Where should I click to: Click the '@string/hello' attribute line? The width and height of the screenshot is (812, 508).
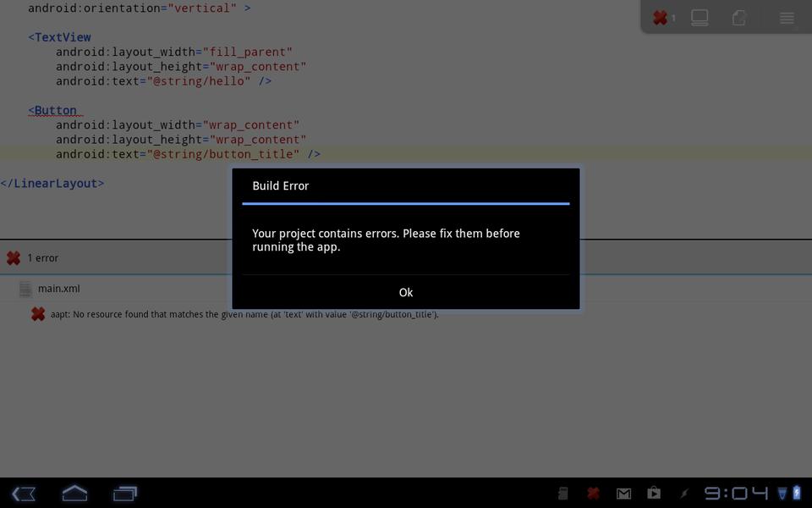click(163, 81)
